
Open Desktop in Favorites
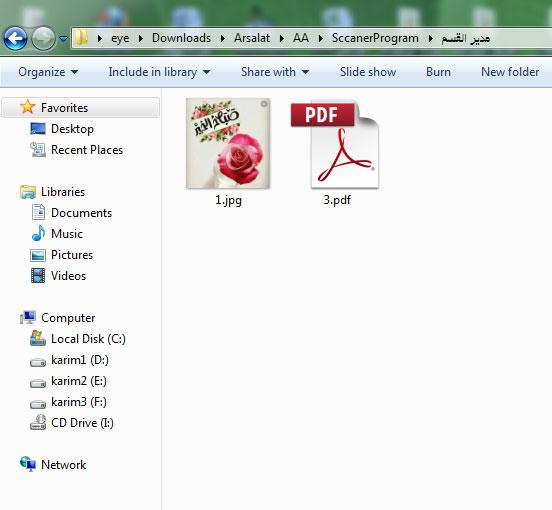(72, 129)
